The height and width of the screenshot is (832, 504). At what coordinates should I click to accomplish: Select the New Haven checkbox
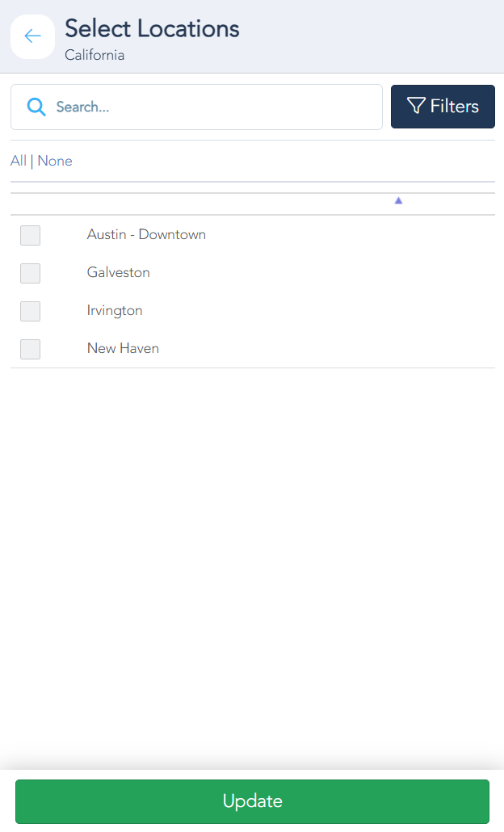(30, 349)
